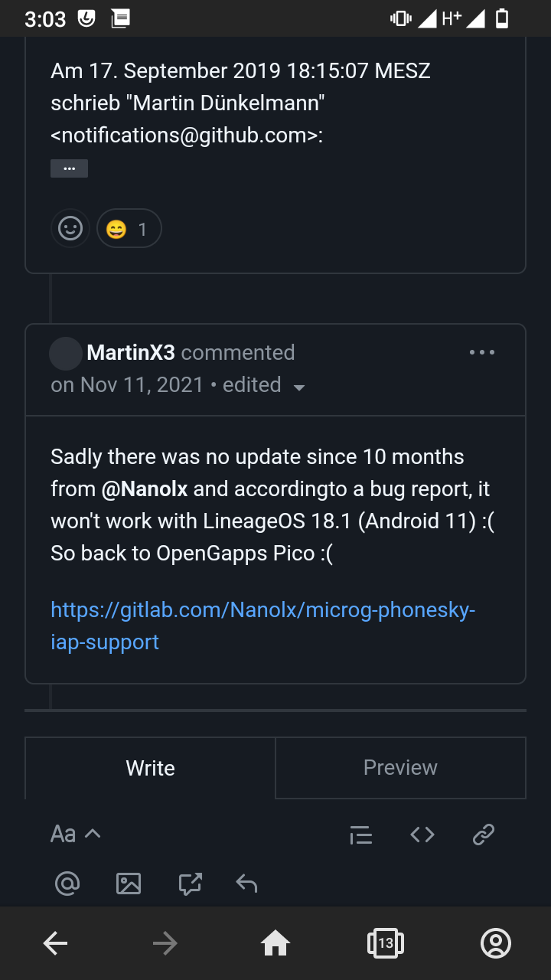Insert a code block using the toolbar
The width and height of the screenshot is (551, 980).
click(x=422, y=835)
